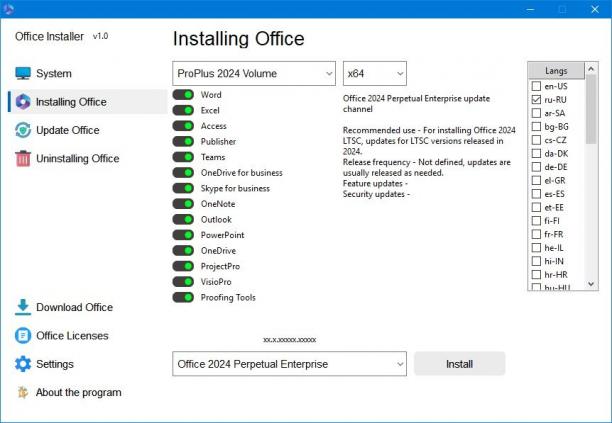Open Office 2024 Perpetual Enterprise channel dropdown

click(x=289, y=364)
